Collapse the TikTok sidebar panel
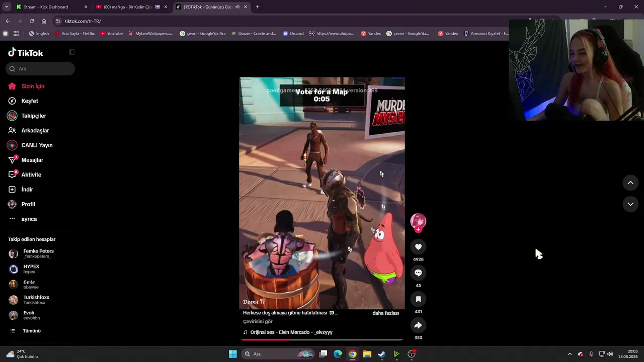Image resolution: width=644 pixels, height=362 pixels. click(x=71, y=52)
